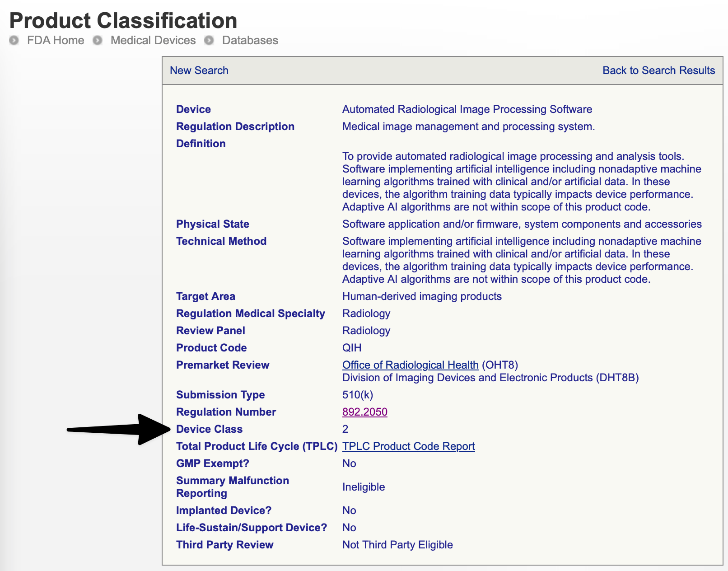Open regulation number 892.2050 link

[364, 412]
